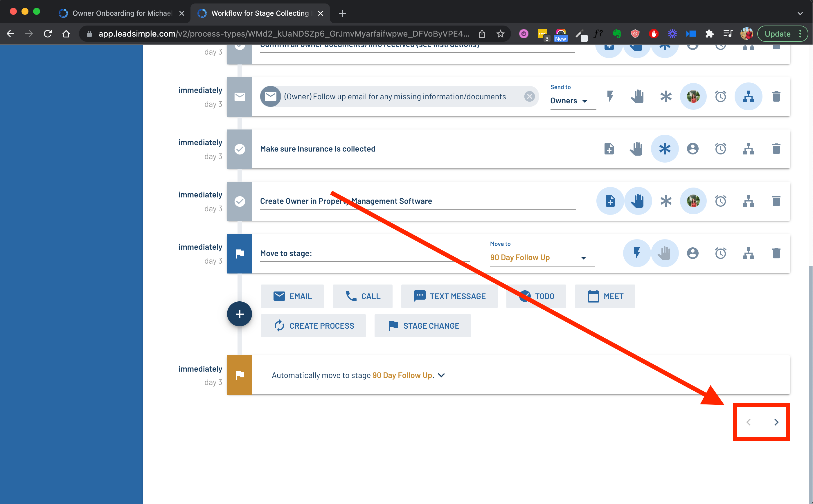Assign person on Make sure Insurance row
Viewport: 813px width, 504px height.
click(x=693, y=149)
